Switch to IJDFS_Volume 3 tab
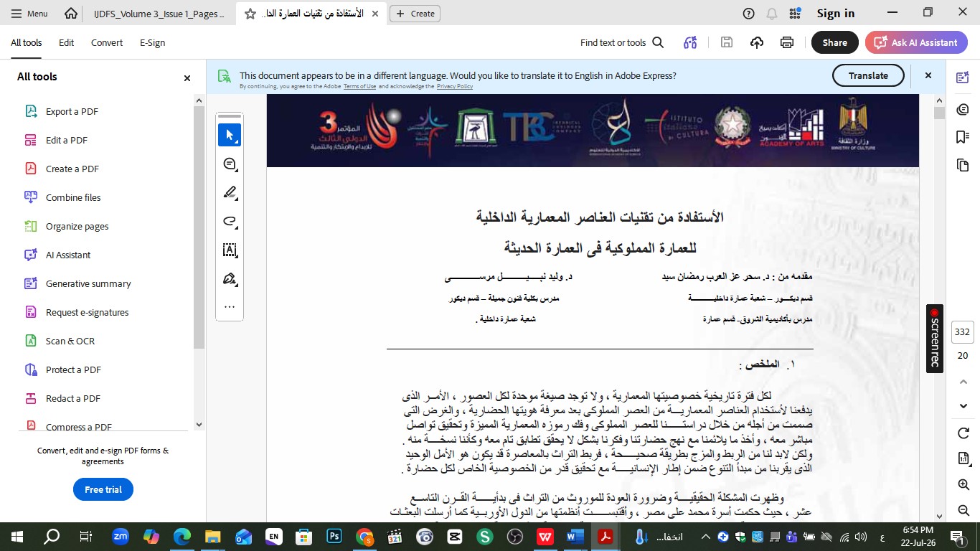 (x=159, y=14)
